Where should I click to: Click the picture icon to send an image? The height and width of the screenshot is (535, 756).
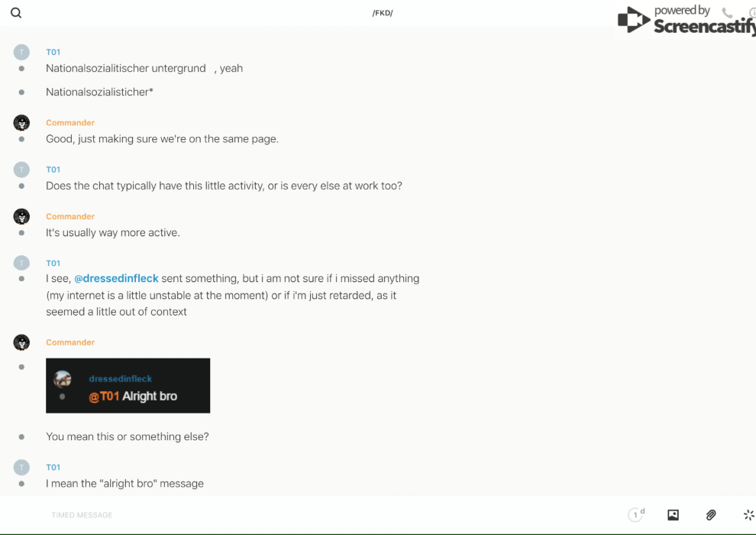click(673, 515)
